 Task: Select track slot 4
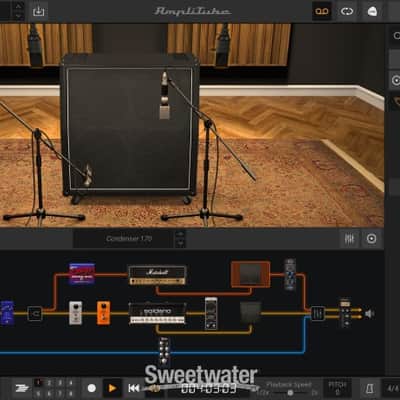pyautogui.click(x=71, y=383)
